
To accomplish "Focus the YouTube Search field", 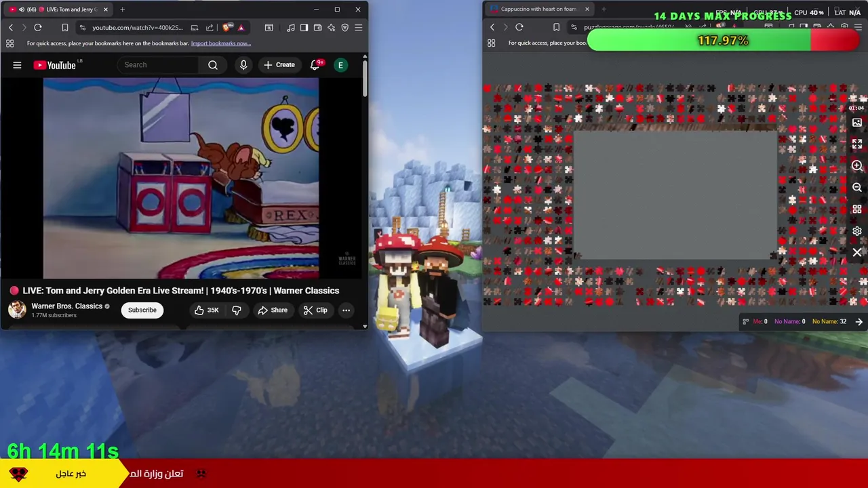I will 159,65.
